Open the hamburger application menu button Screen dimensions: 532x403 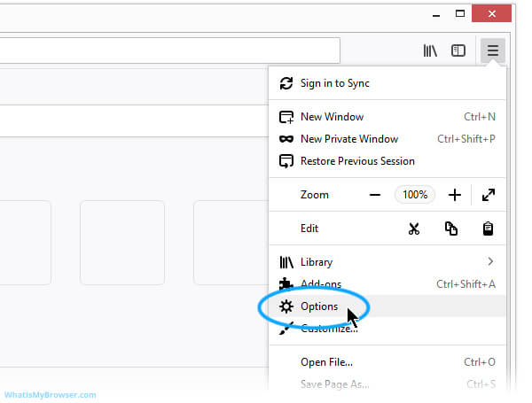492,50
